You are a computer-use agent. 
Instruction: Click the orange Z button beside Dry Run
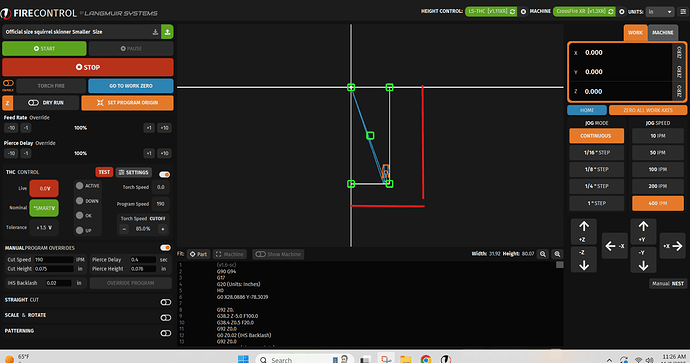[7, 103]
